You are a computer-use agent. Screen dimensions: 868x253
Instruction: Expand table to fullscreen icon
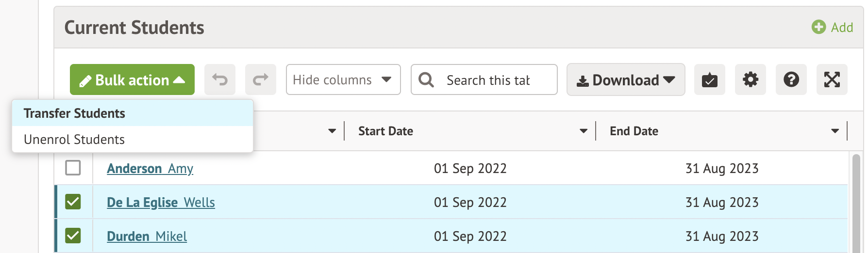(x=832, y=79)
